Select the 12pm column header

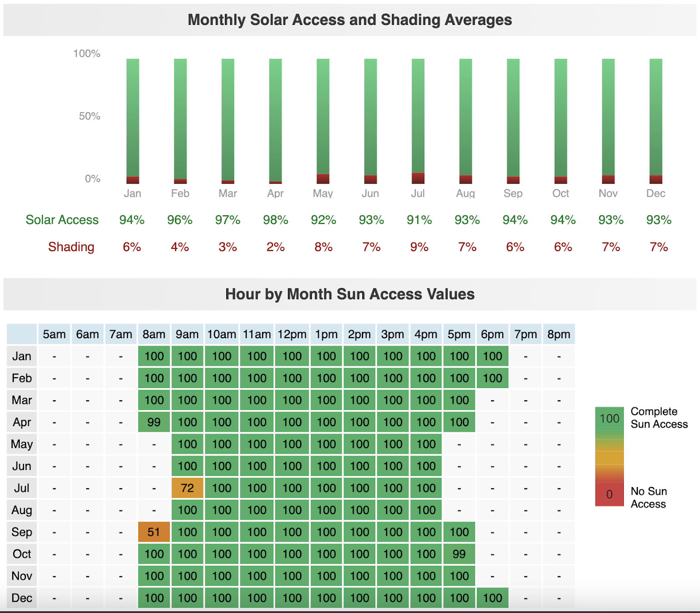(x=292, y=334)
